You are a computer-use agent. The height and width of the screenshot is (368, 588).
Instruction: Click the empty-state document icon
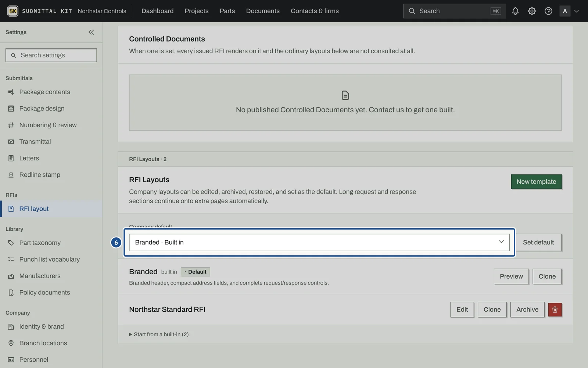(345, 95)
